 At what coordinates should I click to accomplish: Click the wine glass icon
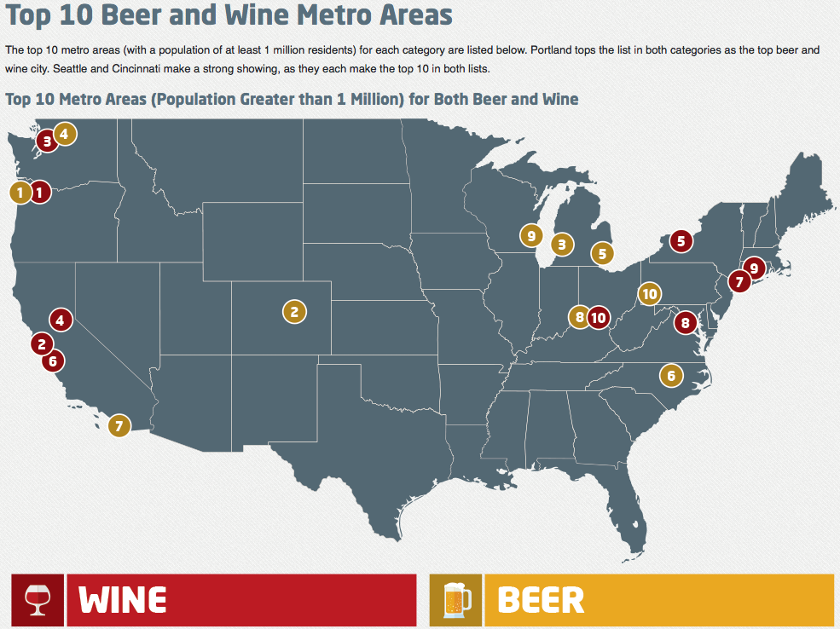pos(38,600)
